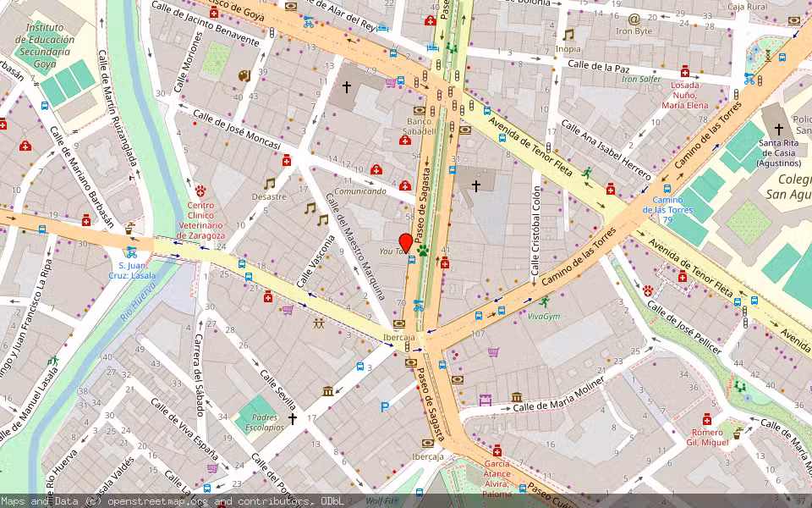The image size is (812, 508).
Task: Click the paw icon of Centro Clínico Veterinario
Action: pos(200,190)
